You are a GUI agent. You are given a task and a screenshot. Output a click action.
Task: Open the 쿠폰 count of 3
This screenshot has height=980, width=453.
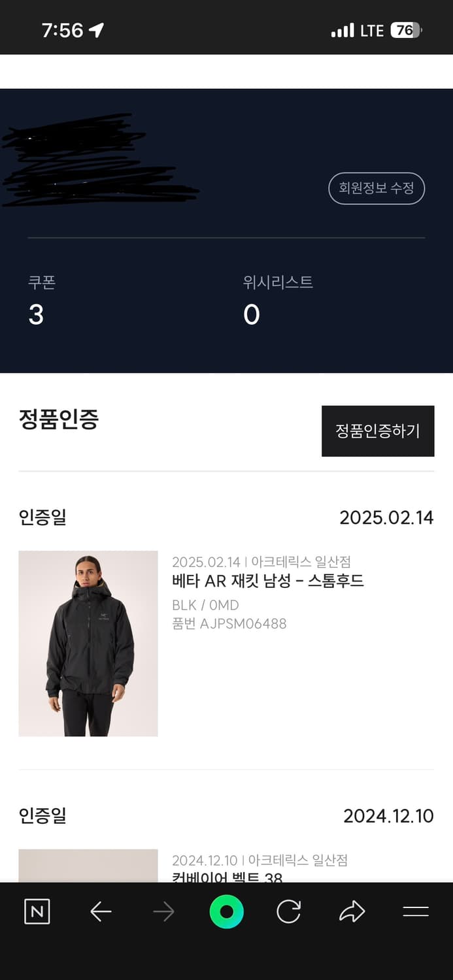(37, 314)
